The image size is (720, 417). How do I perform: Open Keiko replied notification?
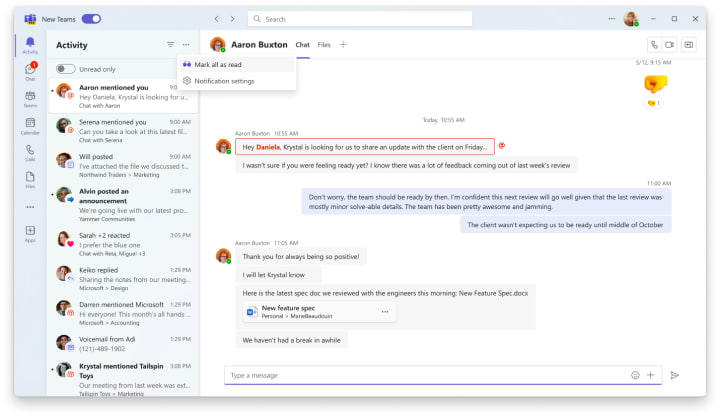tap(123, 279)
